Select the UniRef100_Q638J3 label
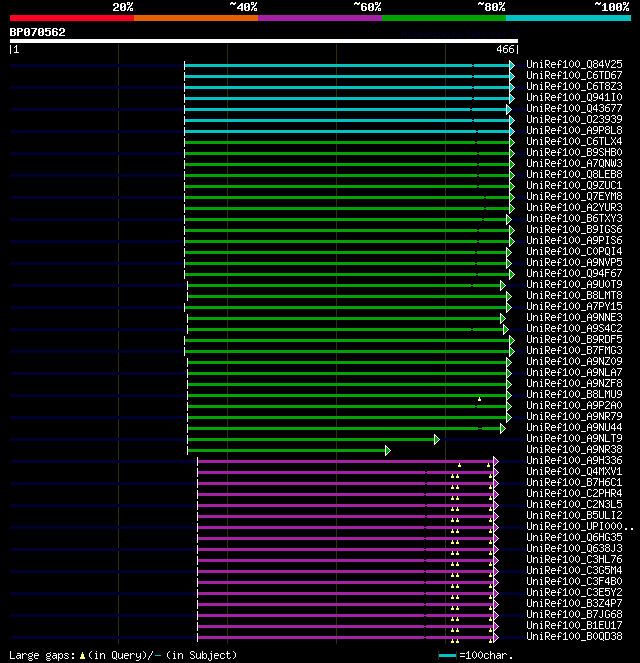This screenshot has height=663, width=640. [574, 548]
